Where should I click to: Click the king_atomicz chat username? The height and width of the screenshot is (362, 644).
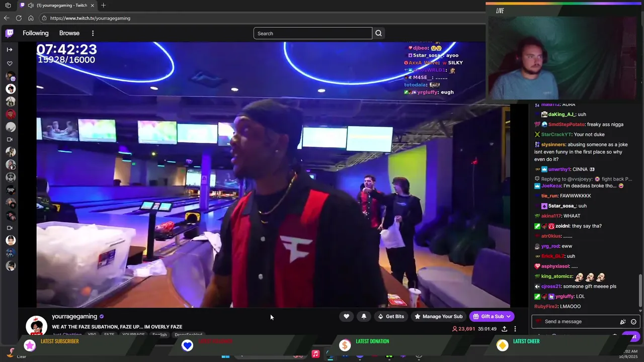557,276
